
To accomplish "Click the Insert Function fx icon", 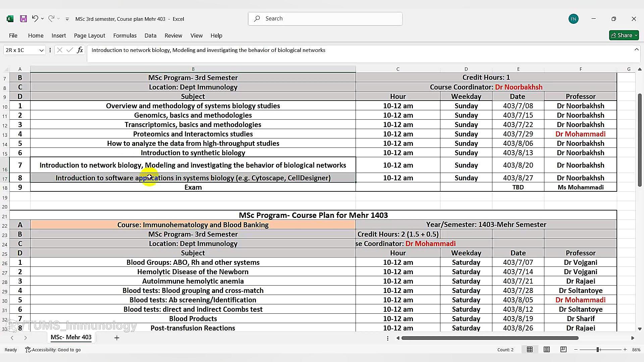I will pos(80,50).
